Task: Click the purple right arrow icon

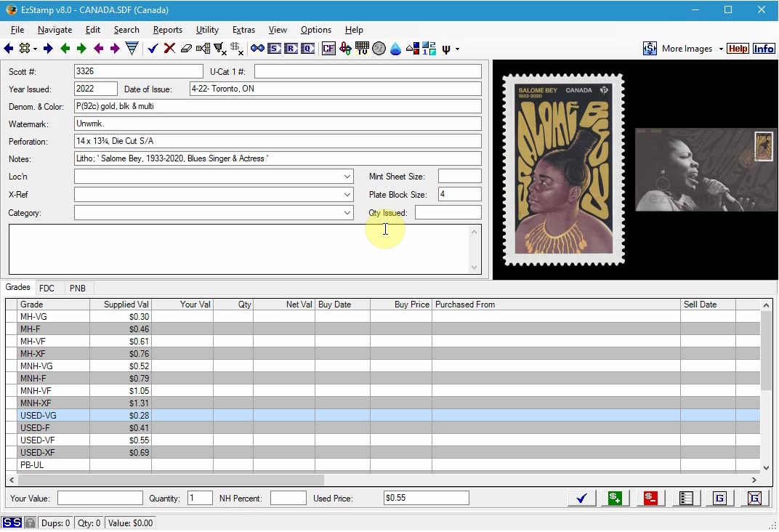Action: point(115,49)
